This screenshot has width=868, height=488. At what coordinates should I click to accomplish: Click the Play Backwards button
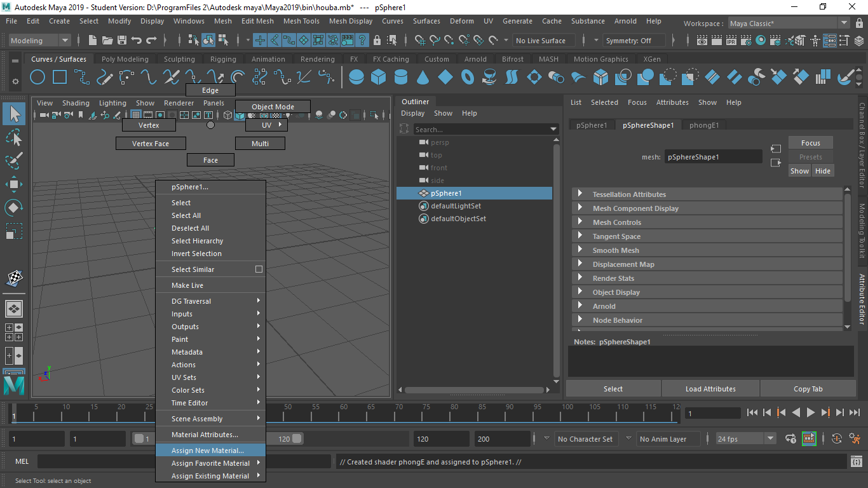point(796,412)
